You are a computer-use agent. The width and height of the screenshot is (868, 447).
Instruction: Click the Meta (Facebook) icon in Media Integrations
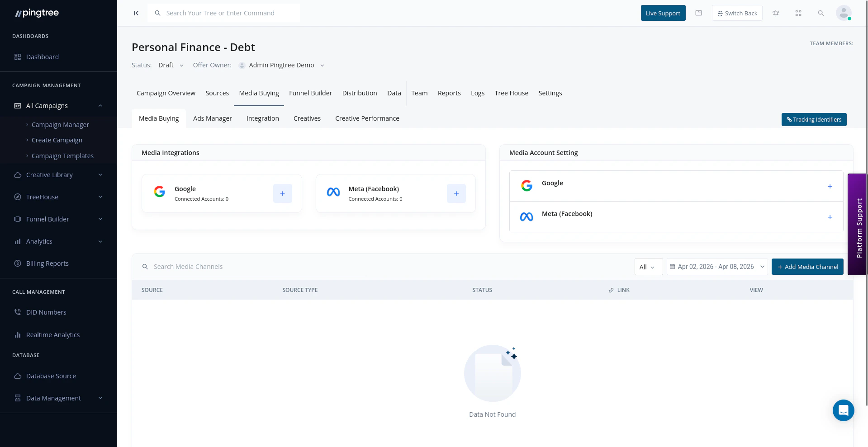click(333, 192)
